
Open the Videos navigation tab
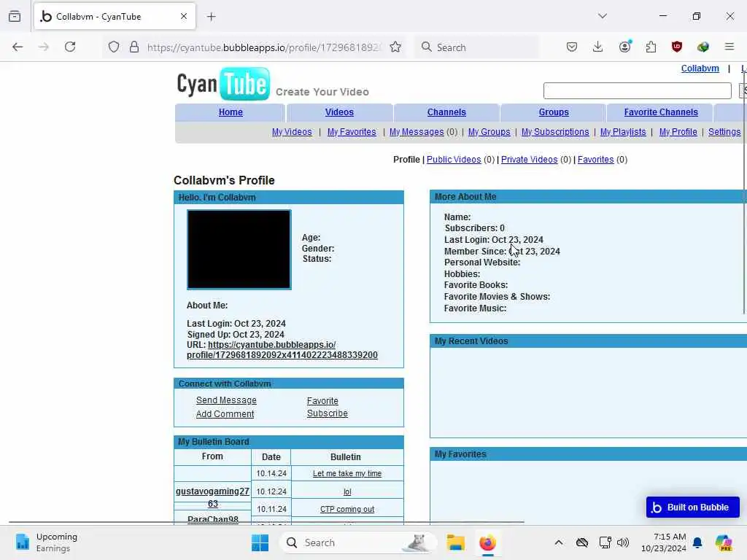339,112
